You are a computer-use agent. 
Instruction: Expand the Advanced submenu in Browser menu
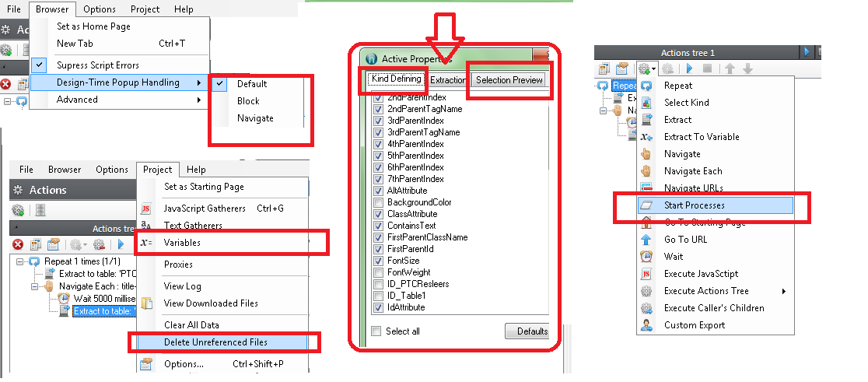[120, 100]
